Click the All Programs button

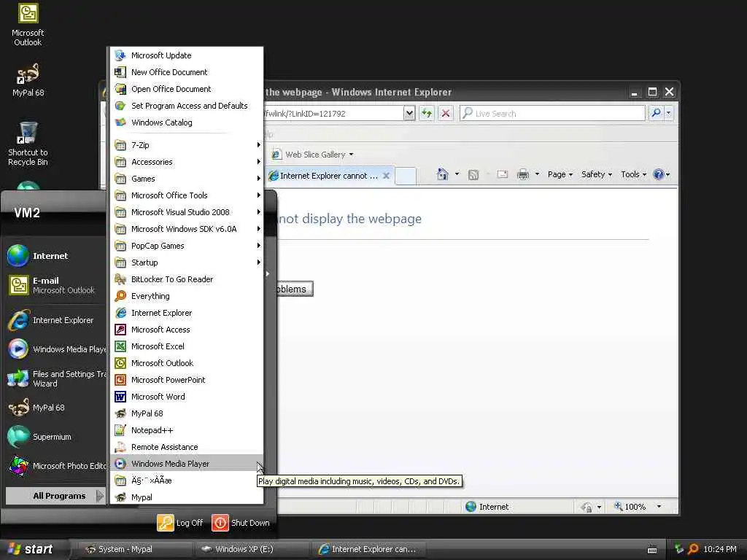(x=55, y=496)
